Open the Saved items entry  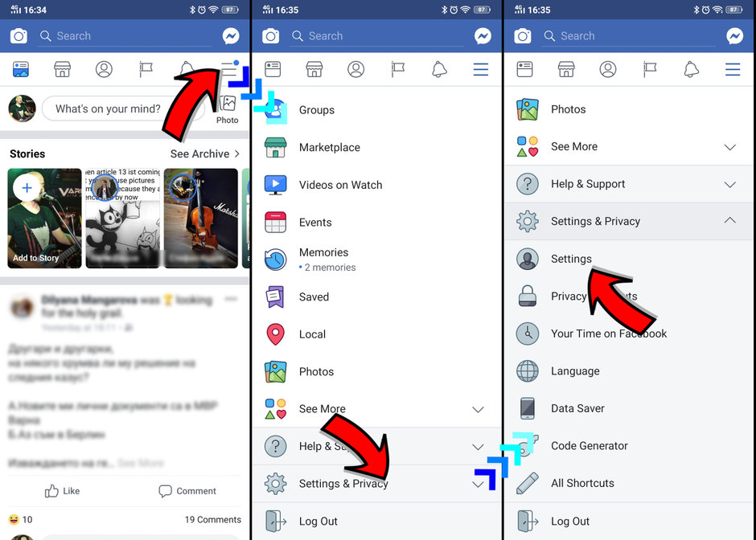[377, 297]
